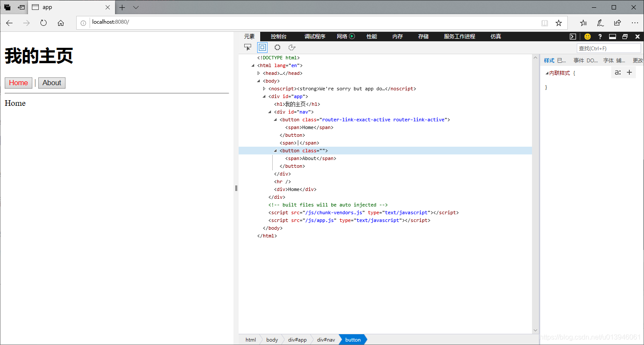Select the div#app breadcrumb

point(298,340)
